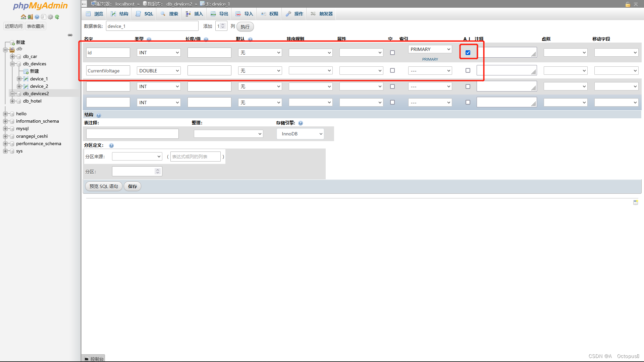Open the index dropdown for CurrentVoltage row
Screen dimensions: 644x362
pos(430,71)
